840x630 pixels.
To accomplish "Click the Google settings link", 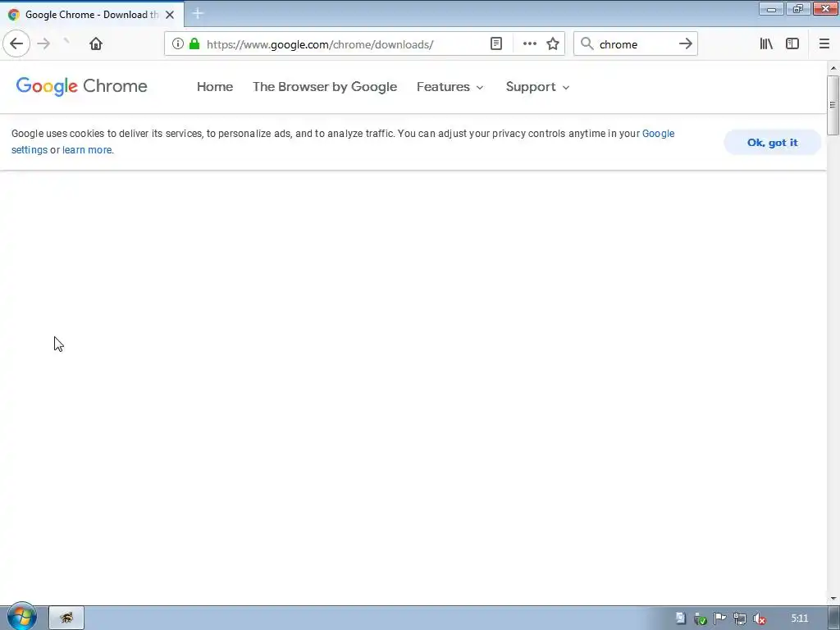I will click(x=658, y=134).
